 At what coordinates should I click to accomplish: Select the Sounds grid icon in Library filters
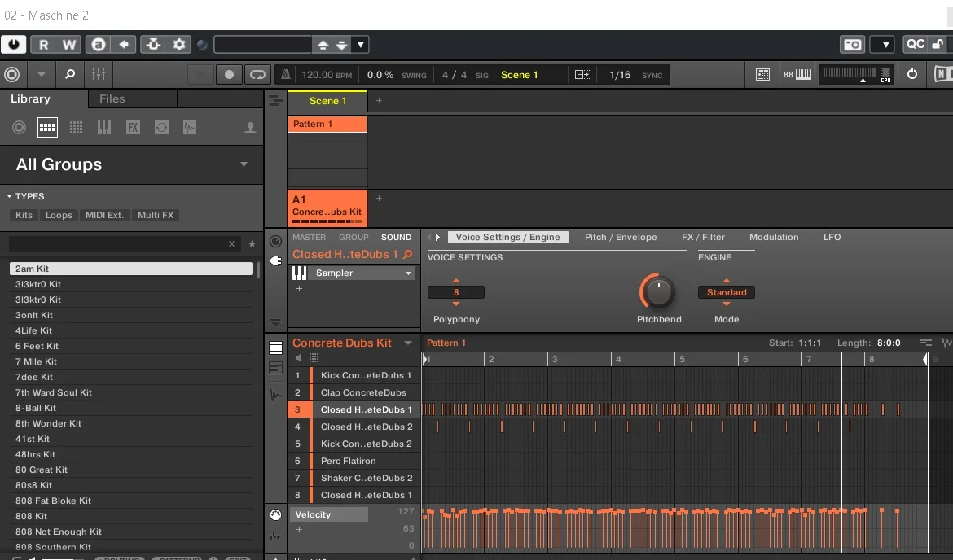point(76,128)
